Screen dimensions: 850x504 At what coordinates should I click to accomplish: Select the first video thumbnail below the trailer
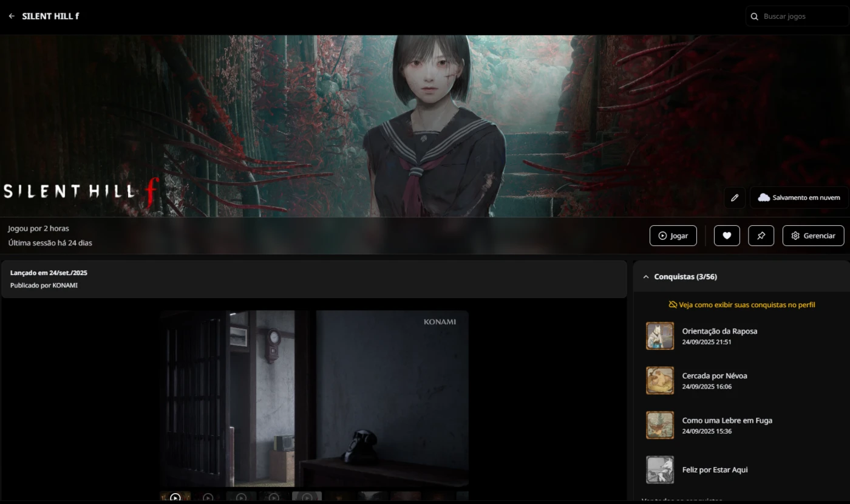[x=175, y=497]
